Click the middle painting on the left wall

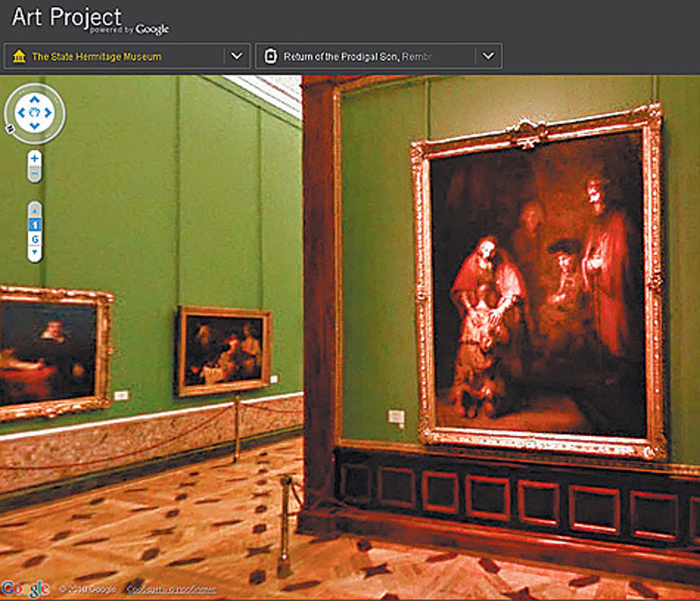223,351
